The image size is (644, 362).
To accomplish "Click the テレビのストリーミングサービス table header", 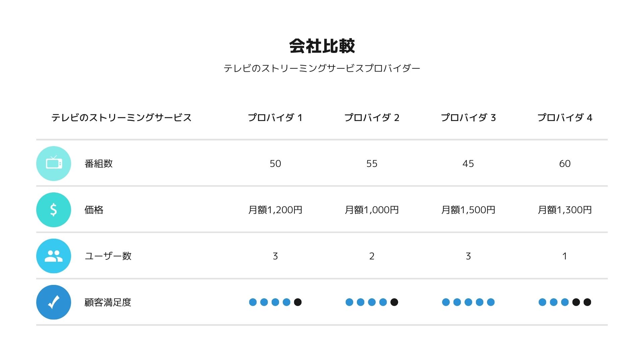I will point(121,118).
